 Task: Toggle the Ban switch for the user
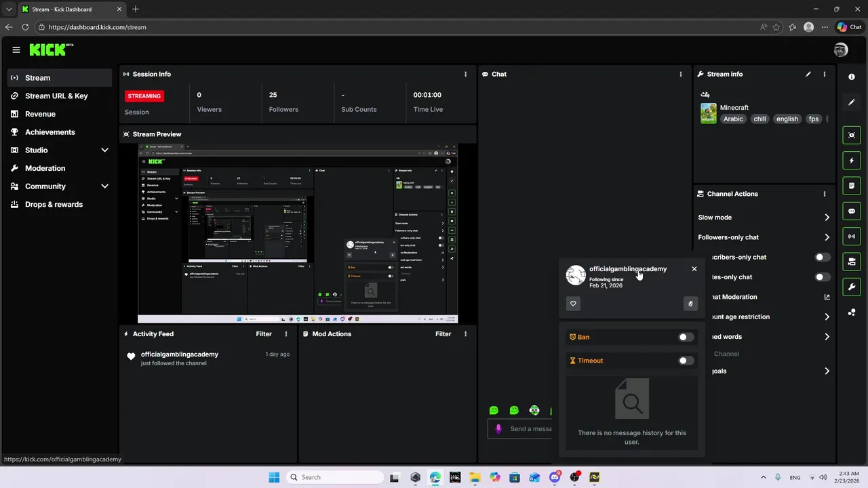coord(686,337)
